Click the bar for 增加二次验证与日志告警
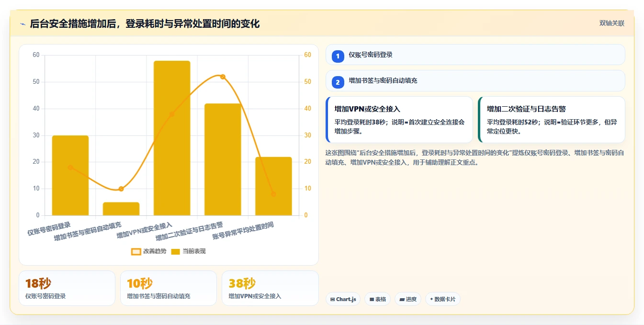 223,159
